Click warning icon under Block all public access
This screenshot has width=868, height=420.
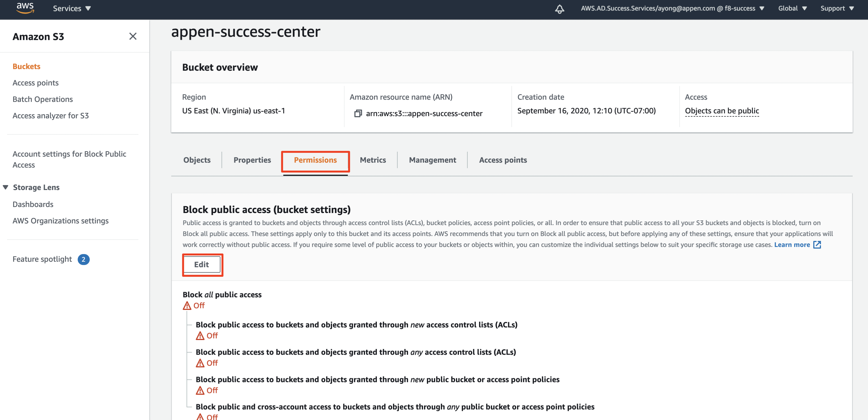(187, 306)
